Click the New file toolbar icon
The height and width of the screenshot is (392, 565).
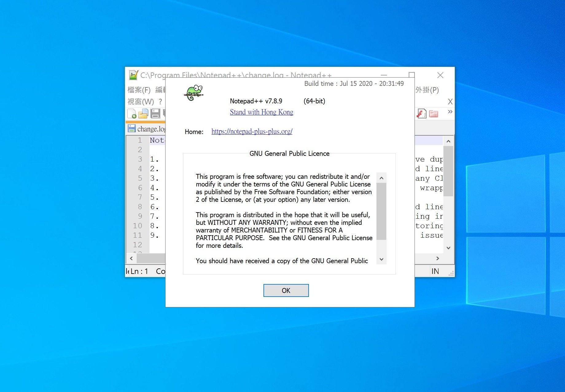(132, 113)
